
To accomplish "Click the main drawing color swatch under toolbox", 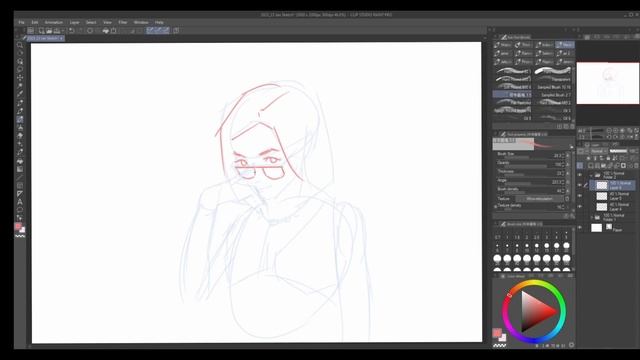I will pos(18,226).
